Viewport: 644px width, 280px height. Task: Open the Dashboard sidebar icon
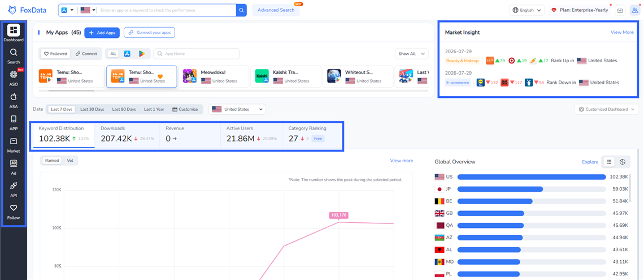[14, 30]
